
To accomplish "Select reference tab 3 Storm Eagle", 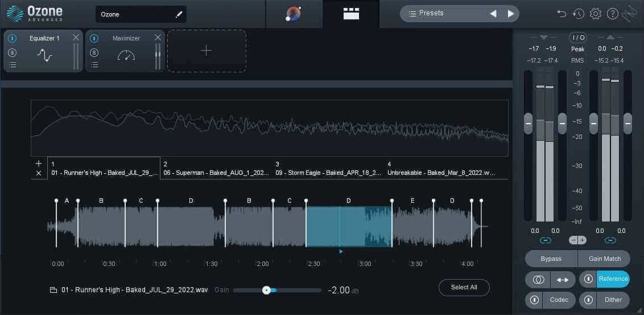I will pyautogui.click(x=329, y=168).
